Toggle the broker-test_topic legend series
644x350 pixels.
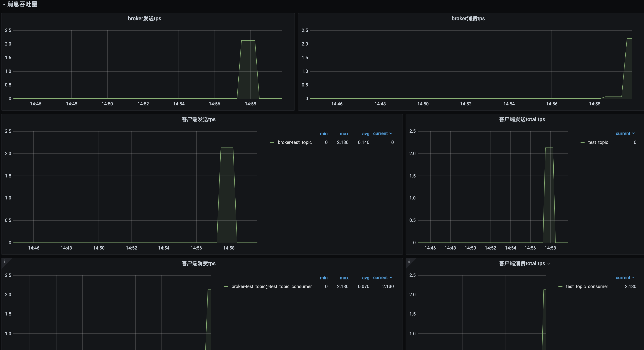click(295, 142)
